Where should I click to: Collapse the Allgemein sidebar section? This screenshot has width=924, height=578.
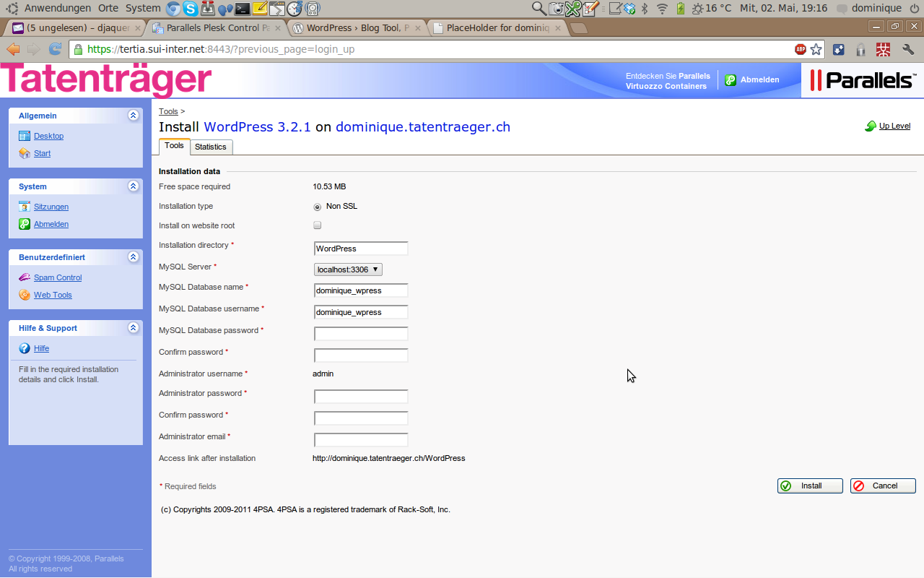point(133,116)
